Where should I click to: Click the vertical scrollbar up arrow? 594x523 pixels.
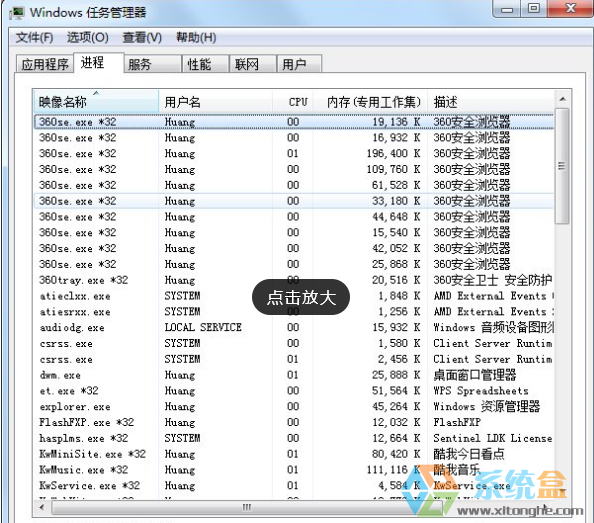(563, 99)
